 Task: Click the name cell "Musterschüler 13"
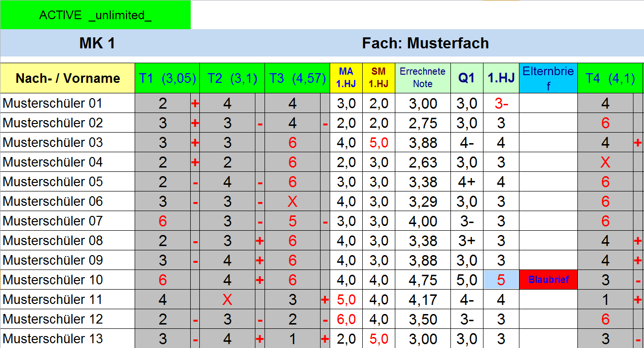[68, 338]
